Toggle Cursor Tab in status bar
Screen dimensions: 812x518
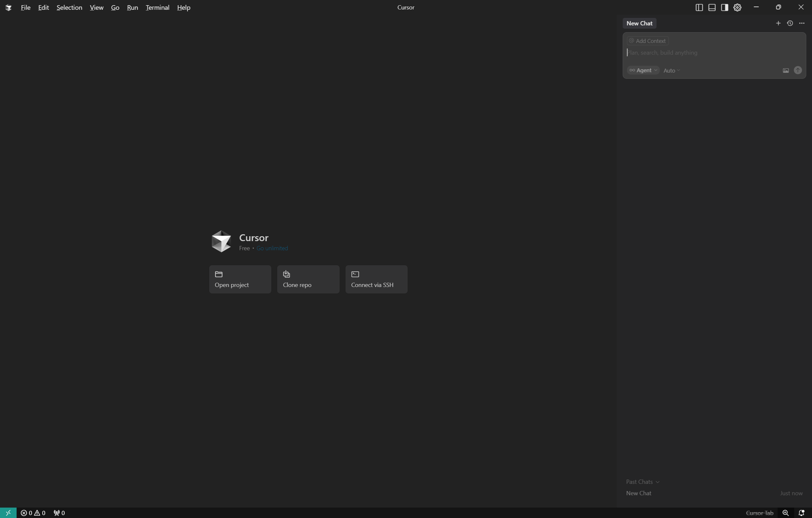[x=759, y=513]
